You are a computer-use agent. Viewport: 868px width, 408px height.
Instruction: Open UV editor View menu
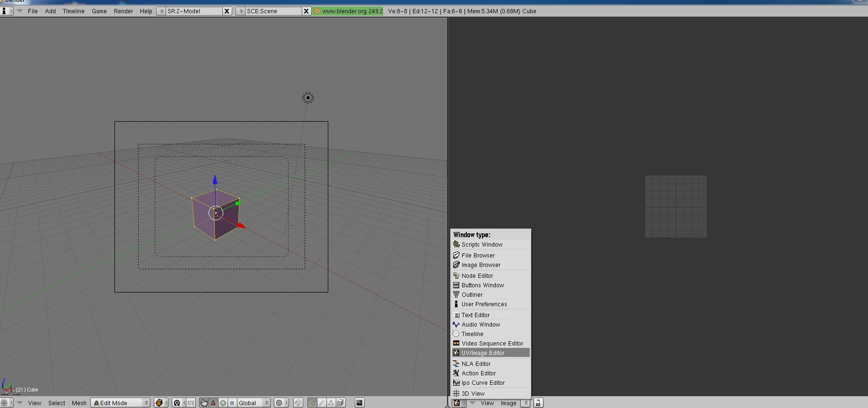click(x=487, y=403)
